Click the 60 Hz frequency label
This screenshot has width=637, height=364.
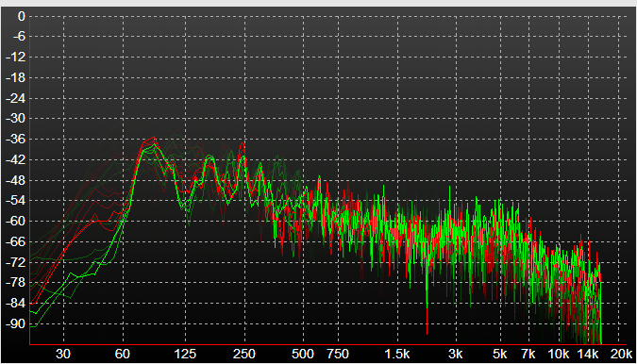click(x=123, y=354)
